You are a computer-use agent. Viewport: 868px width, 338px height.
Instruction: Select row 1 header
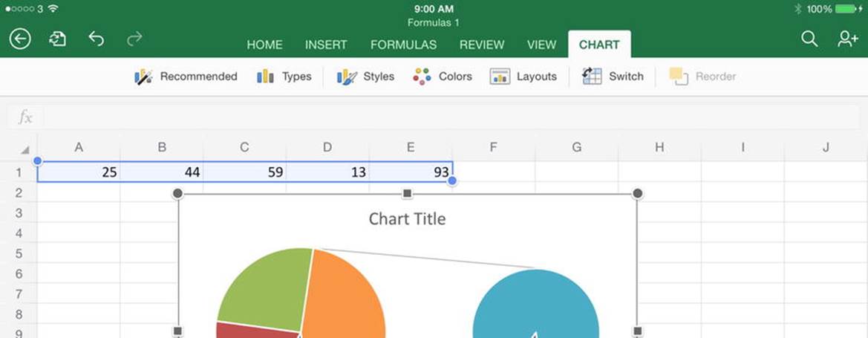[x=19, y=172]
